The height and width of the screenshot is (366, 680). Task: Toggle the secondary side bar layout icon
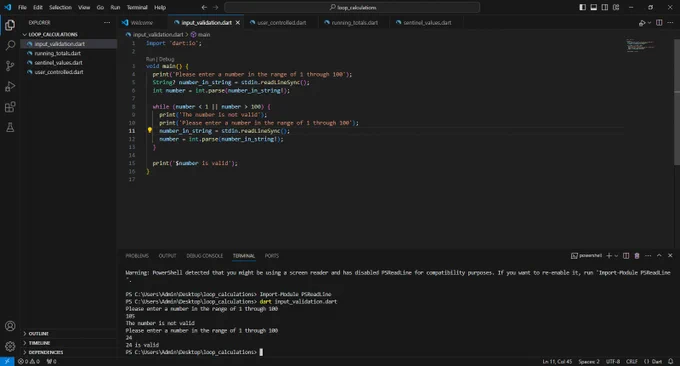(x=605, y=7)
